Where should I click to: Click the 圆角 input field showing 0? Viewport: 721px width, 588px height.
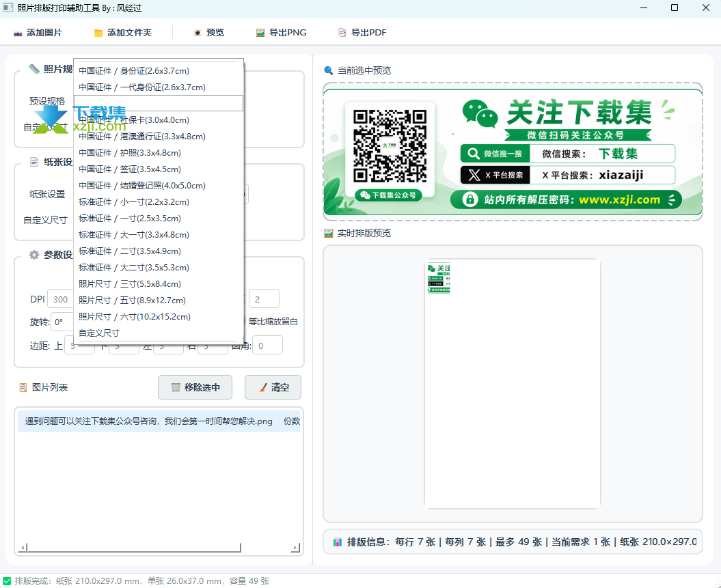pyautogui.click(x=268, y=346)
